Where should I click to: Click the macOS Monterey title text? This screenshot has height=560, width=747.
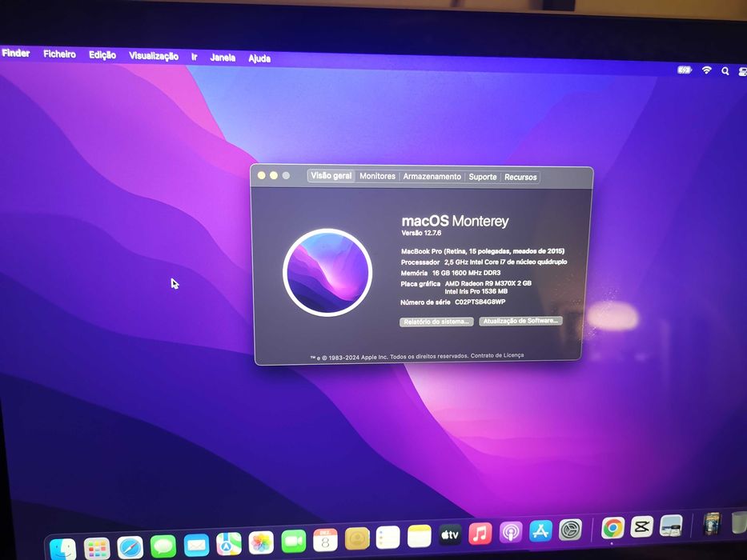tap(455, 221)
